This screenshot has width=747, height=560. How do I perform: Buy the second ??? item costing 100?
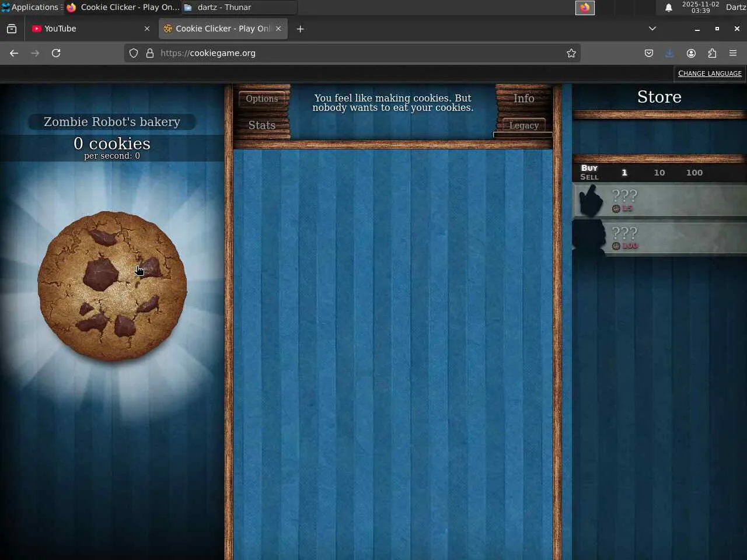660,238
